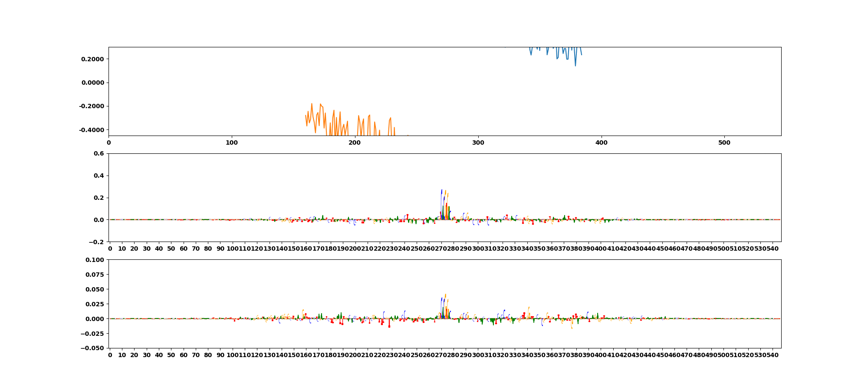This screenshot has height=391, width=868.
Task: Click x-axis tick 50 in the bottom plot
Action: pyautogui.click(x=171, y=355)
